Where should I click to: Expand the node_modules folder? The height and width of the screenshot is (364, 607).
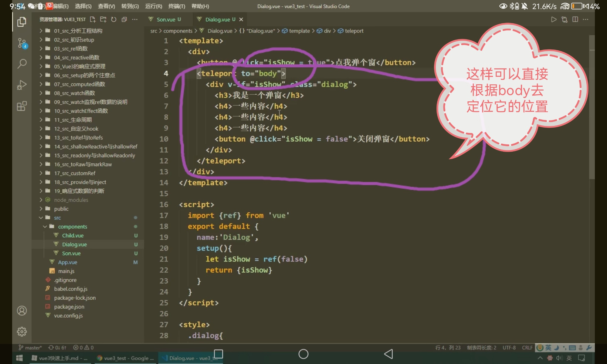click(71, 200)
